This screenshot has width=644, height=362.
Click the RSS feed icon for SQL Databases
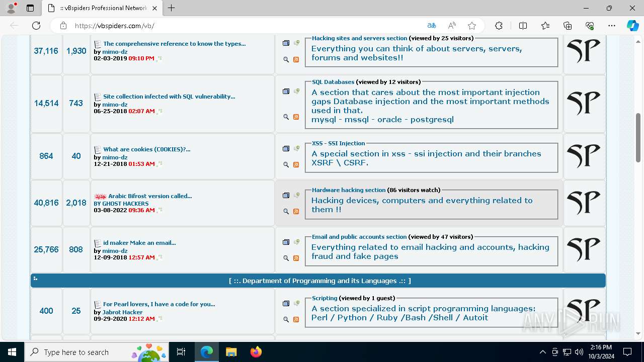pyautogui.click(x=296, y=117)
